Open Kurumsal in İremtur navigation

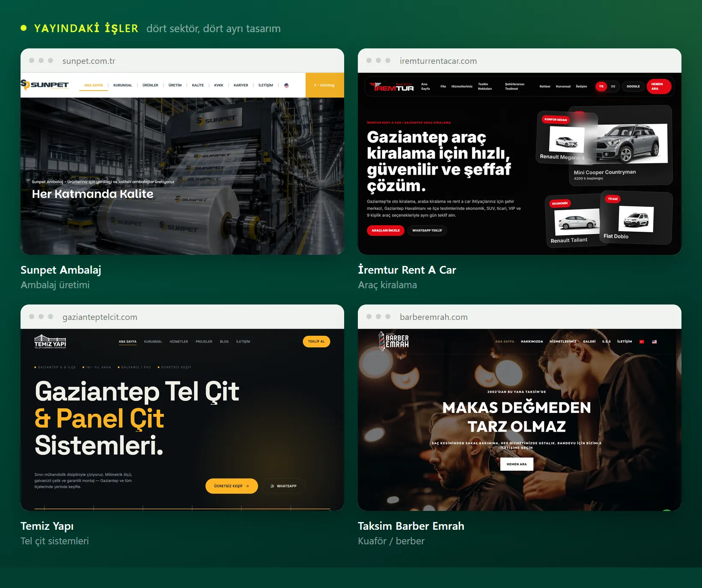pyautogui.click(x=563, y=87)
